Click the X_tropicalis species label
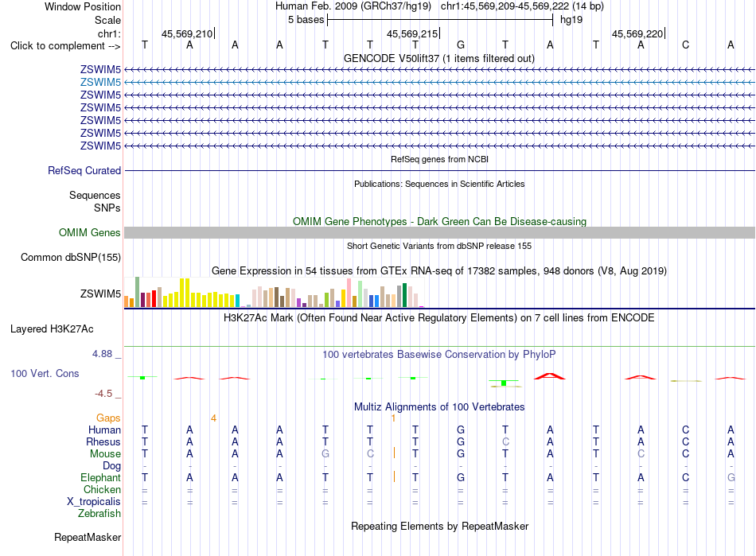The width and height of the screenshot is (756, 556). click(x=94, y=502)
